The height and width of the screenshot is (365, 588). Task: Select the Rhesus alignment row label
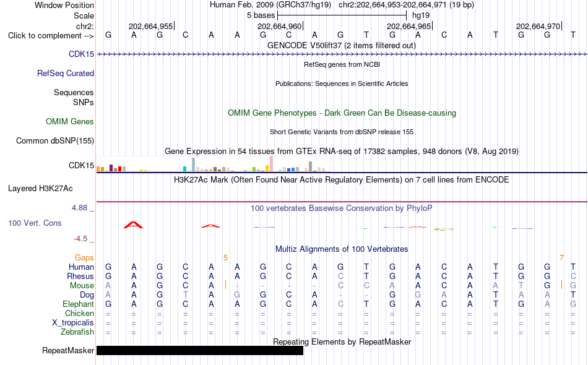pyautogui.click(x=80, y=276)
